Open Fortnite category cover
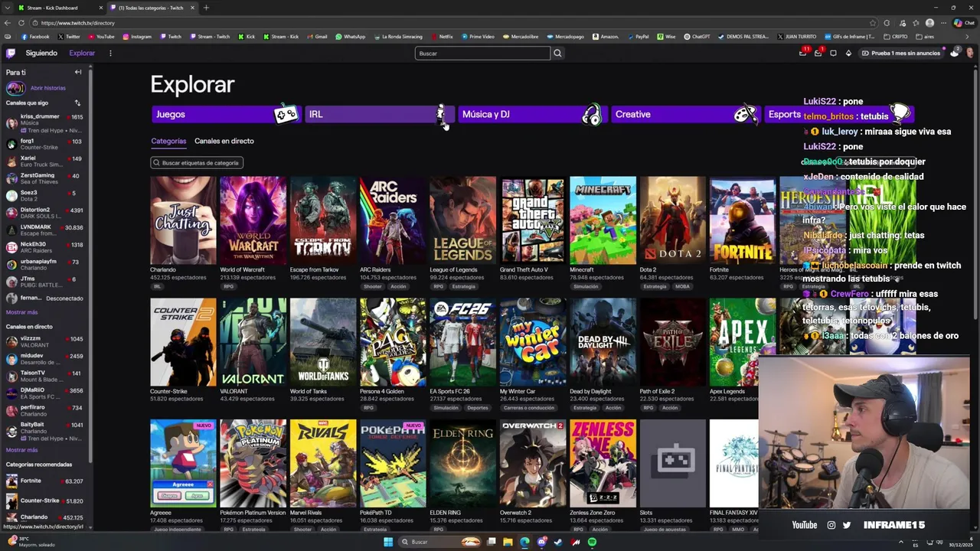This screenshot has height=551, width=980. click(x=743, y=220)
